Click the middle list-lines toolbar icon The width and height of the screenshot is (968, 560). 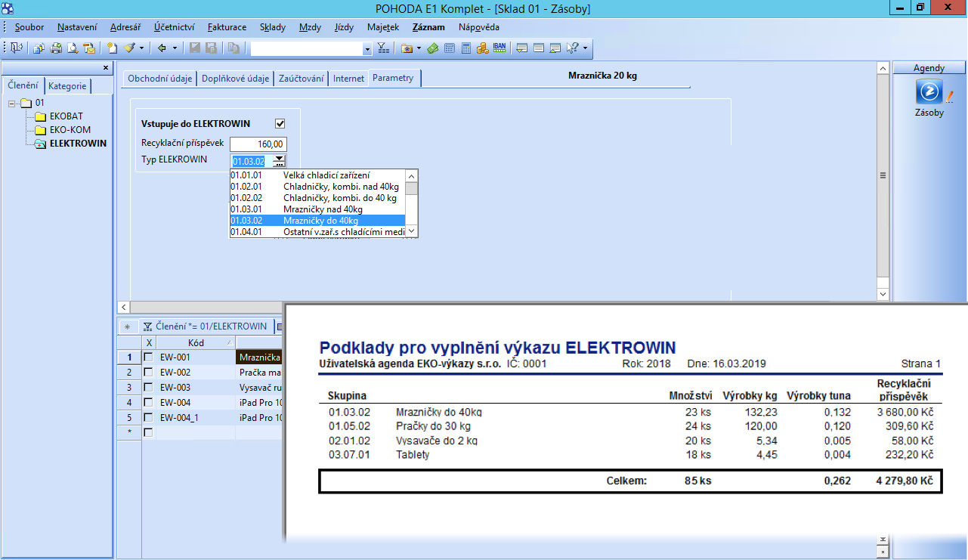[539, 48]
